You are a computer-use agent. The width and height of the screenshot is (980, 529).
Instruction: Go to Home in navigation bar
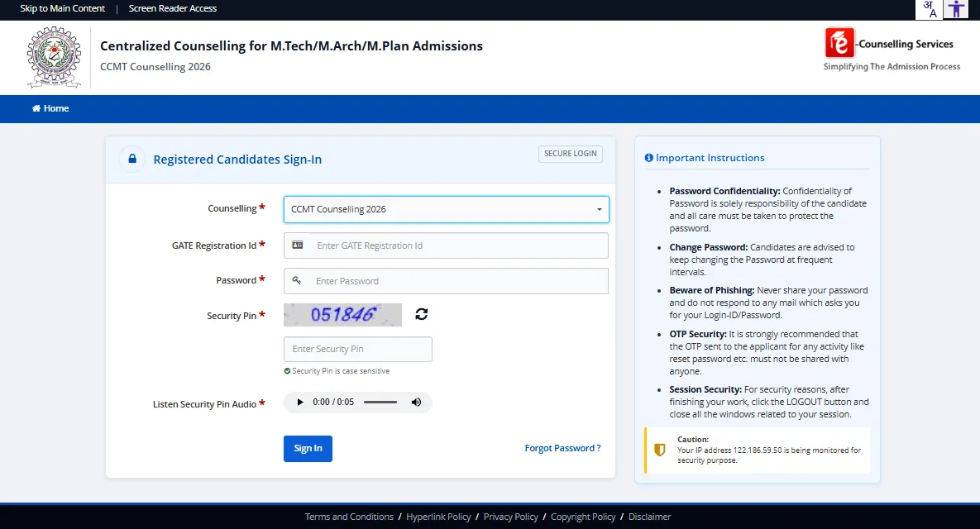(50, 108)
